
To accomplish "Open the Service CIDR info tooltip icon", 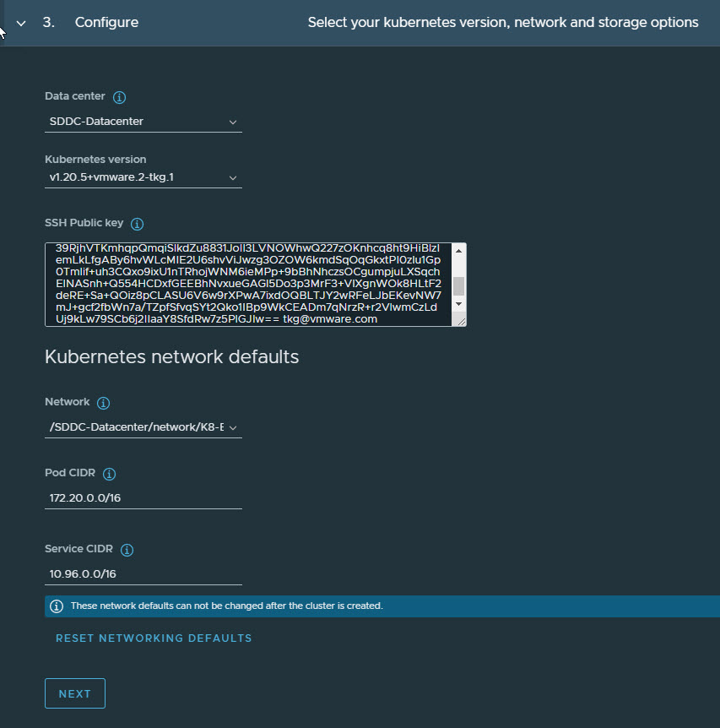I will tap(127, 550).
